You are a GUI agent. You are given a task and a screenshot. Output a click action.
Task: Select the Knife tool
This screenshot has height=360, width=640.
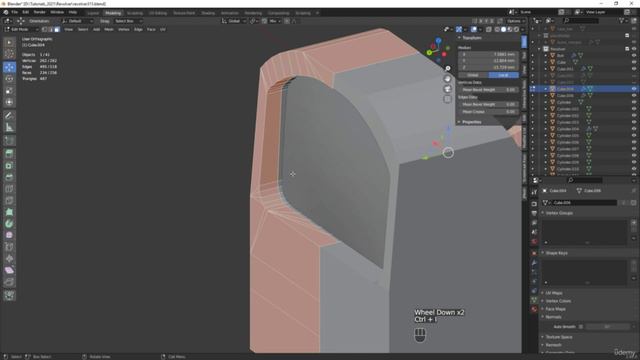click(x=9, y=200)
